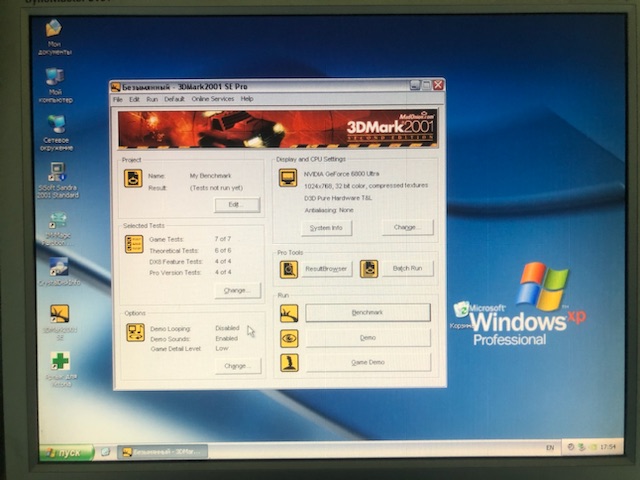Click the Theoretical Tests '6 of 6' value
The image size is (640, 480).
pos(223,250)
